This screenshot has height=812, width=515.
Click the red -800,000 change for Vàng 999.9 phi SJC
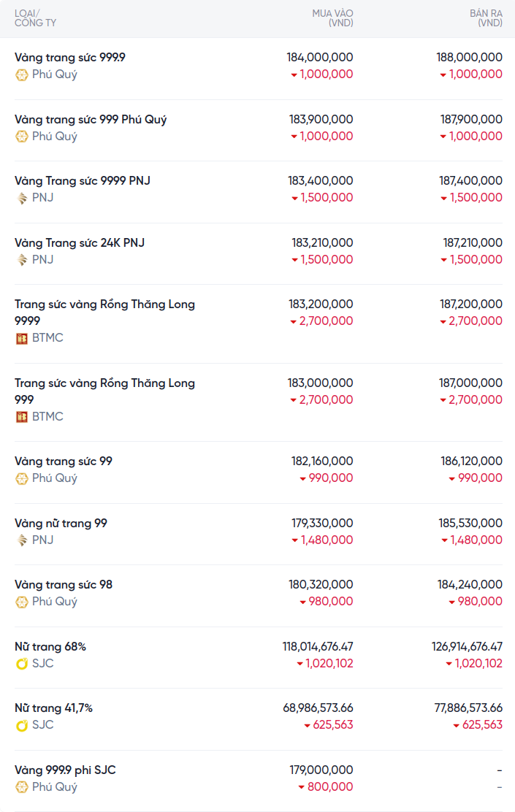point(325,787)
